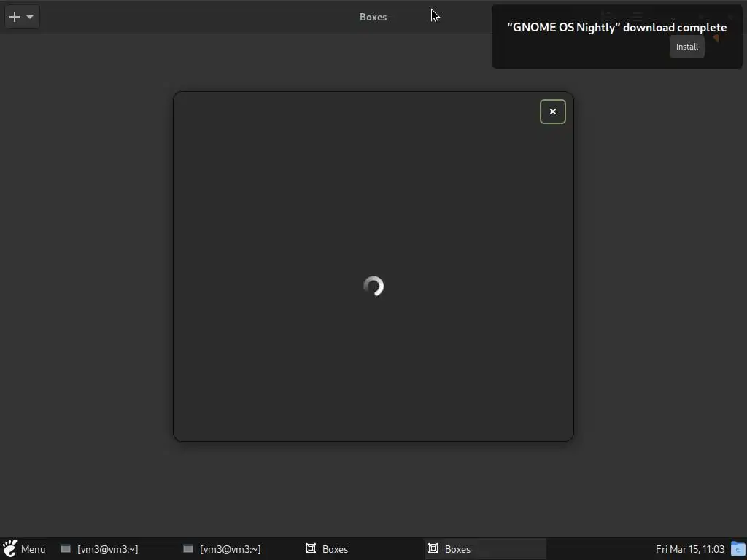Click the "GNOME OS Nightly" download complete message

pyautogui.click(x=616, y=27)
